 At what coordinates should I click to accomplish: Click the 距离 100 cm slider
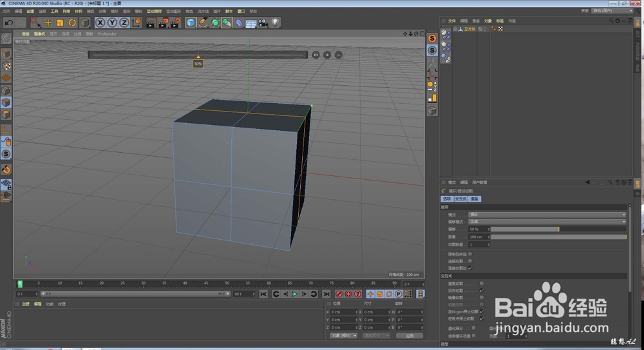pyautogui.click(x=558, y=237)
